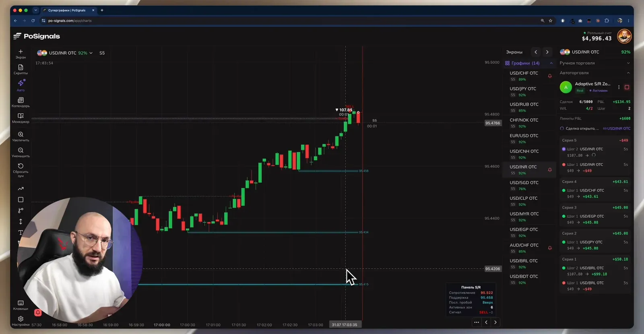644x334 pixels.
Task: Expand the Ручная торговля section
Action: [595, 63]
